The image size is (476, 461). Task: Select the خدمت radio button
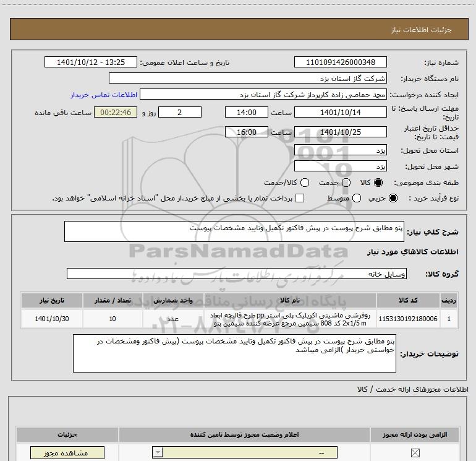coord(346,183)
